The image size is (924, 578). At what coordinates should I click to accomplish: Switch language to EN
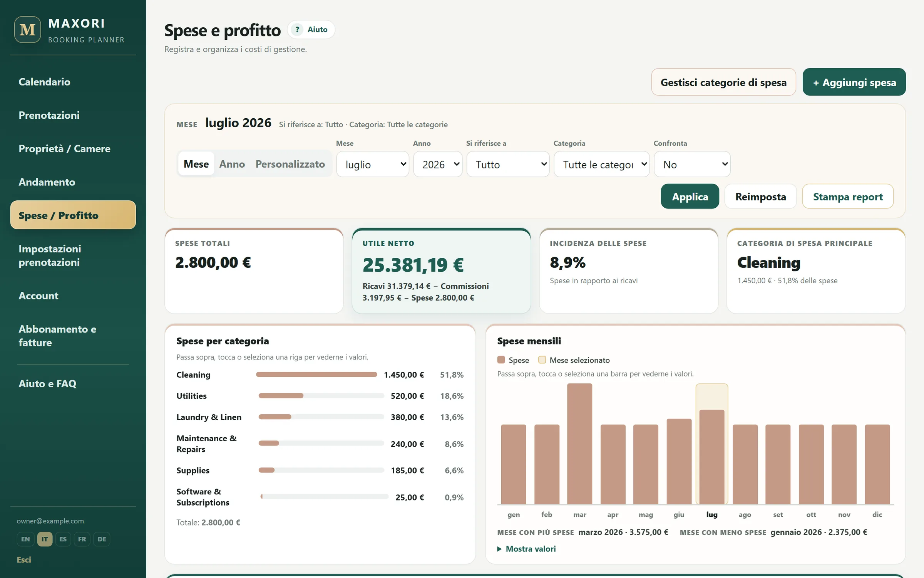tap(25, 539)
